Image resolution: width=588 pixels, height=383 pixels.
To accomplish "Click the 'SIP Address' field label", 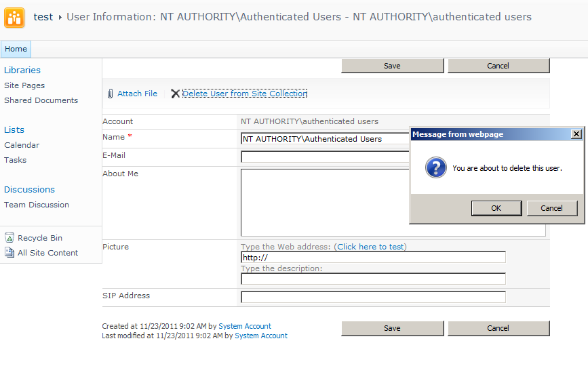I will [x=126, y=296].
